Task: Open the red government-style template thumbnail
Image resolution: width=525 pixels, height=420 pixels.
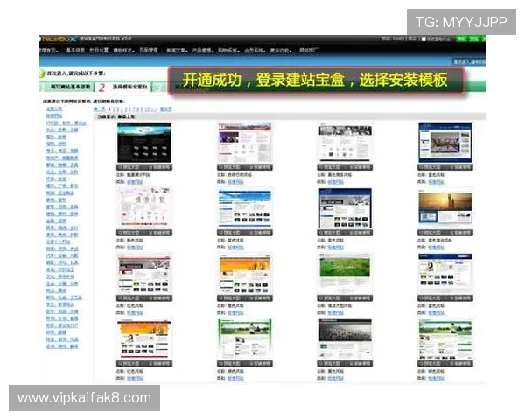Action: (x=245, y=143)
